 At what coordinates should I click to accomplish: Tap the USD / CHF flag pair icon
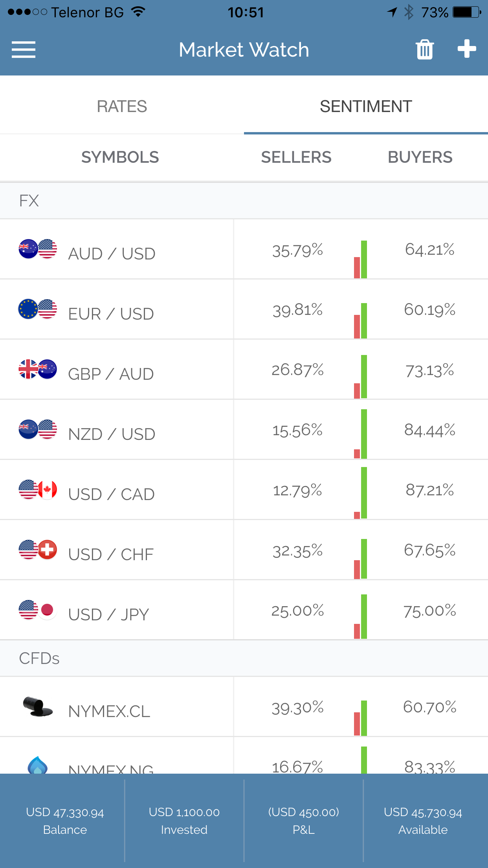pos(38,550)
